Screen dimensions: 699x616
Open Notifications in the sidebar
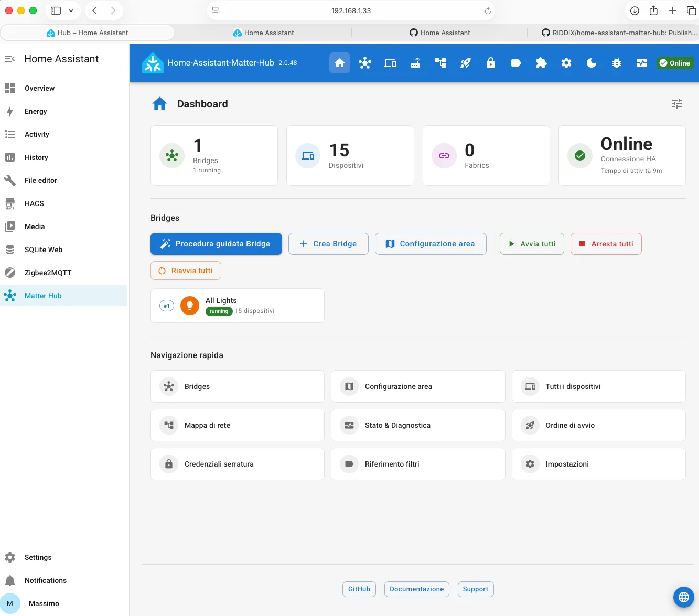point(64,580)
